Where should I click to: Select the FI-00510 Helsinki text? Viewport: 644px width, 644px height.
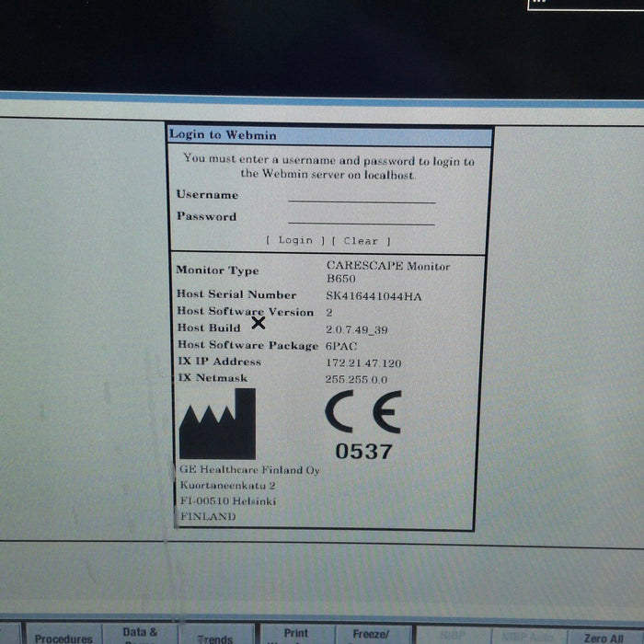[x=228, y=501]
